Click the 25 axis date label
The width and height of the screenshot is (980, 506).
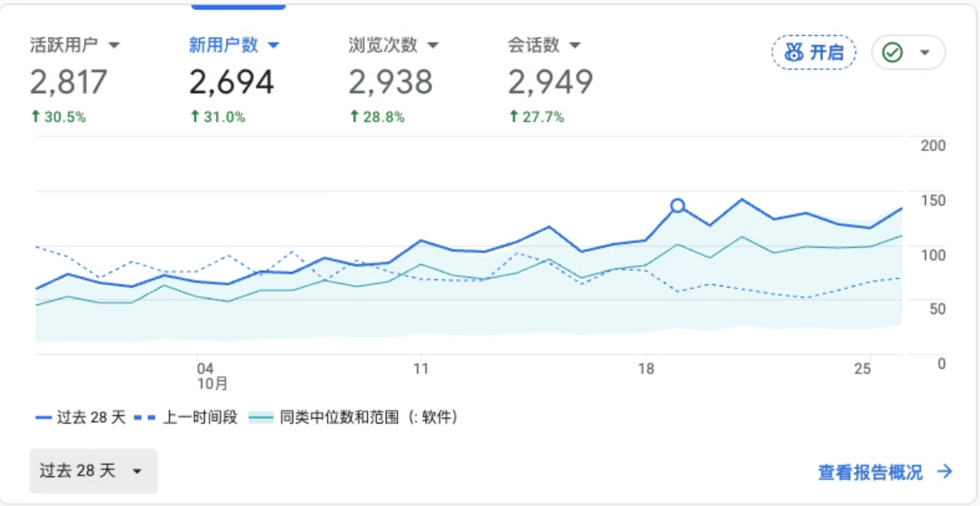[x=862, y=369]
